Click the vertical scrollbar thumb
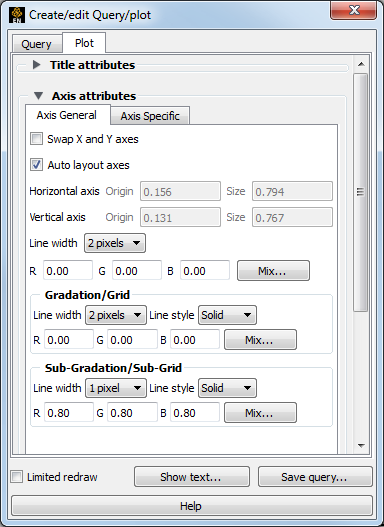 (x=360, y=192)
